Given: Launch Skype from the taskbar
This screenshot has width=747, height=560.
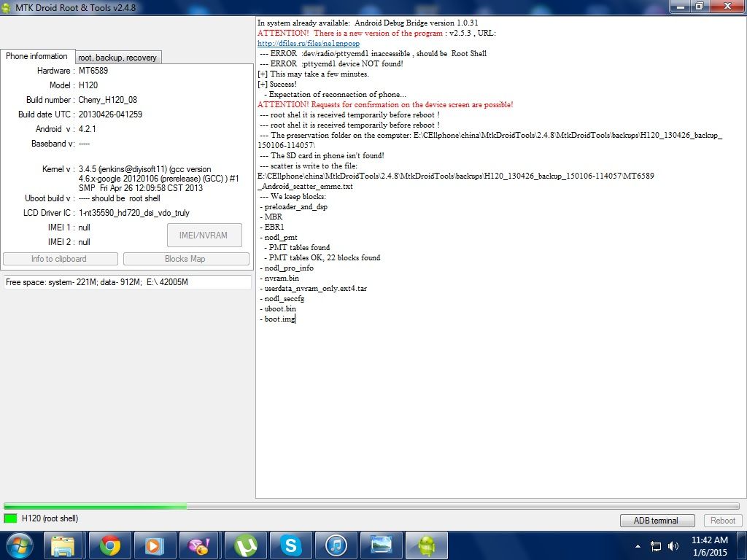Looking at the screenshot, I should tap(290, 545).
